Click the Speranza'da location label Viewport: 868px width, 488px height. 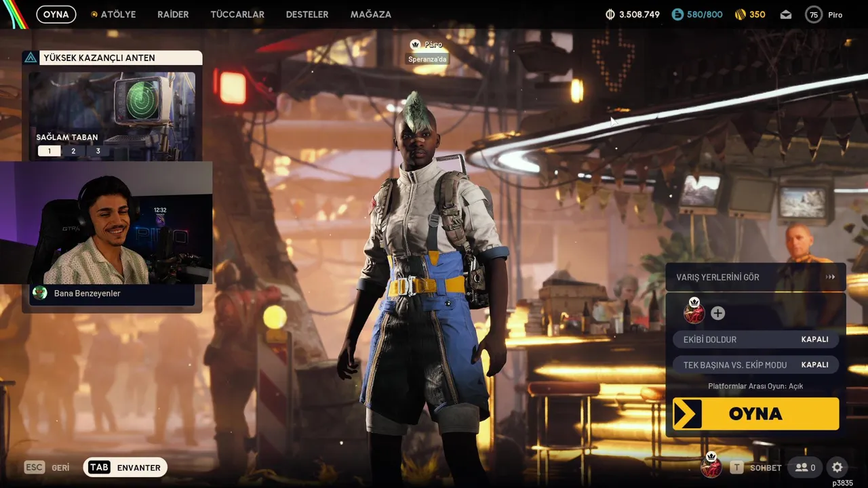click(x=427, y=59)
